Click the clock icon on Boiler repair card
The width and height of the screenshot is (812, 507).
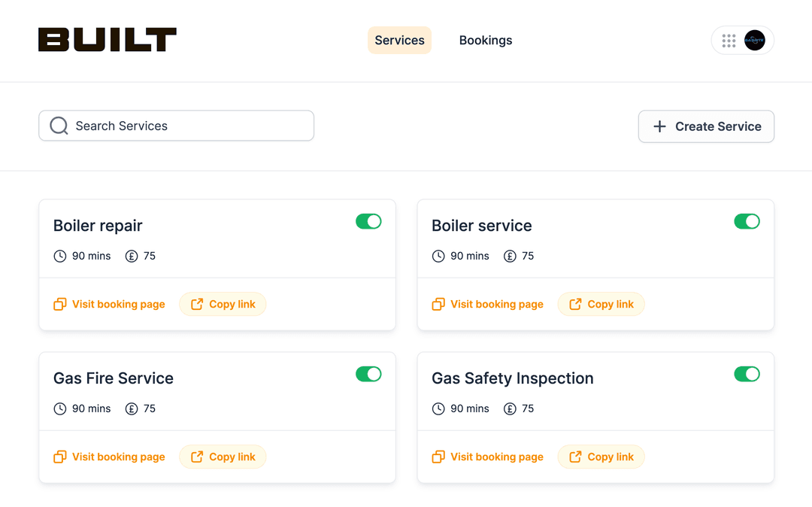[60, 256]
